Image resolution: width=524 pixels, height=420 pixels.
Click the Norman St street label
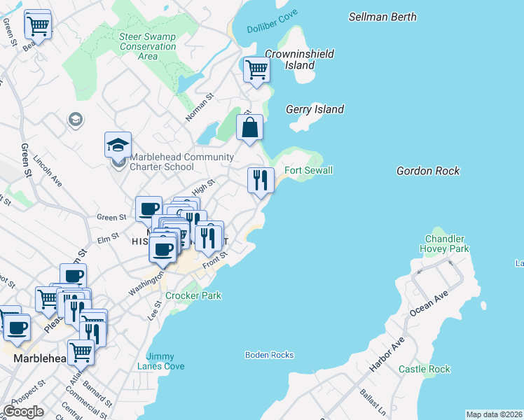[200, 107]
